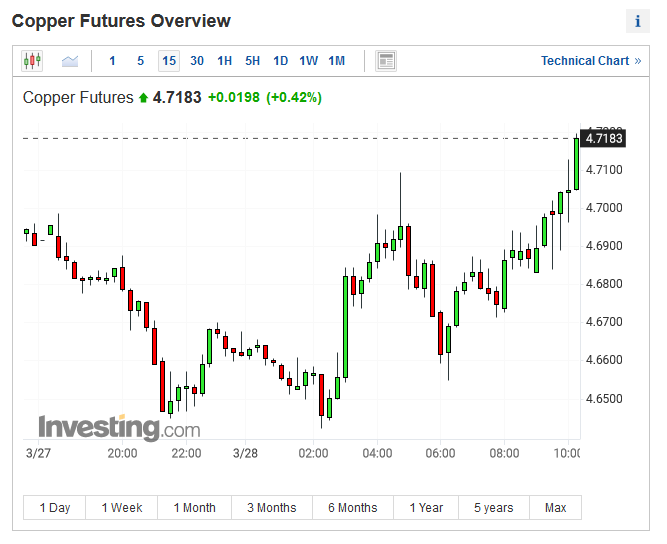Select the 30 minute interval
Image resolution: width=667 pixels, height=544 pixels.
(x=197, y=61)
